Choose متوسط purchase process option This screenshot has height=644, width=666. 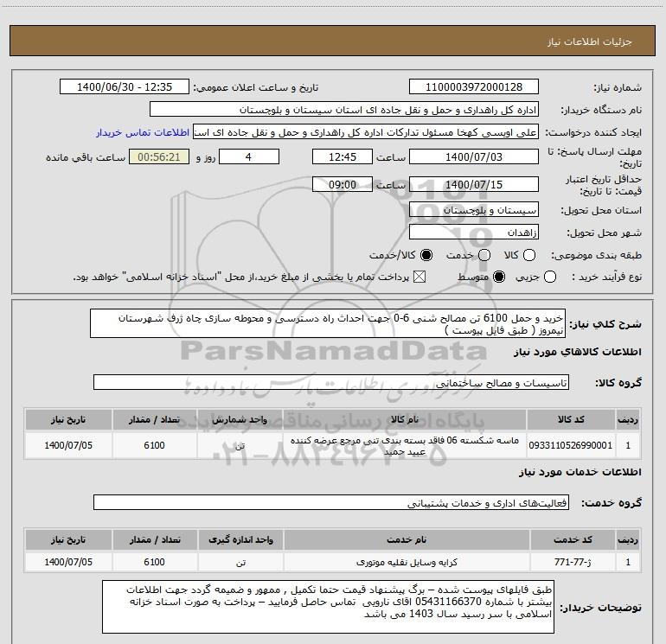coord(499,277)
